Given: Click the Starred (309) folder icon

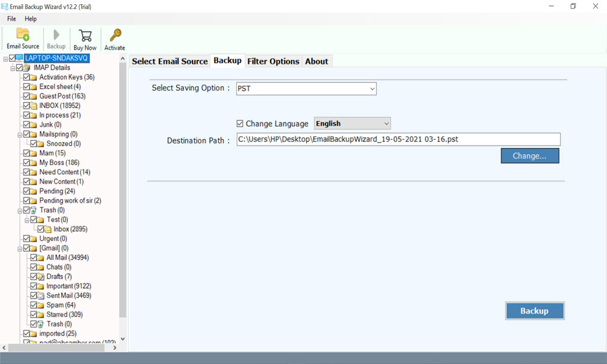Looking at the screenshot, I should tap(41, 314).
